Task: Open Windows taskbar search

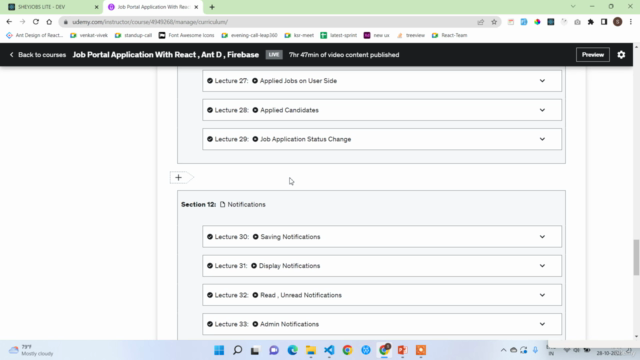Action: pos(238,350)
